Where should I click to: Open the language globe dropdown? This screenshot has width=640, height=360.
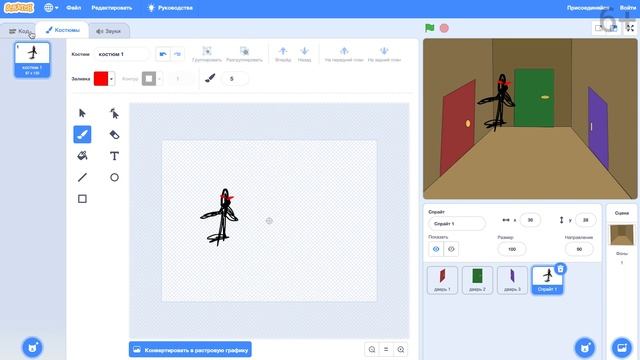tap(51, 8)
